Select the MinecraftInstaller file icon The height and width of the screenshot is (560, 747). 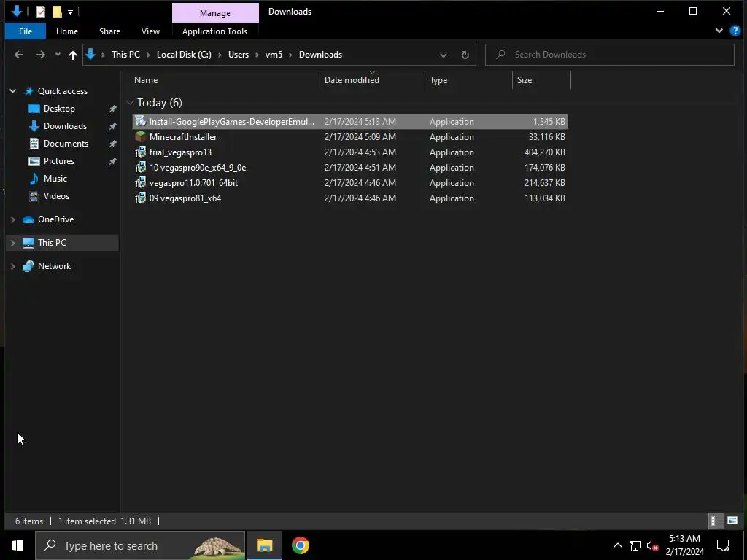click(x=140, y=136)
